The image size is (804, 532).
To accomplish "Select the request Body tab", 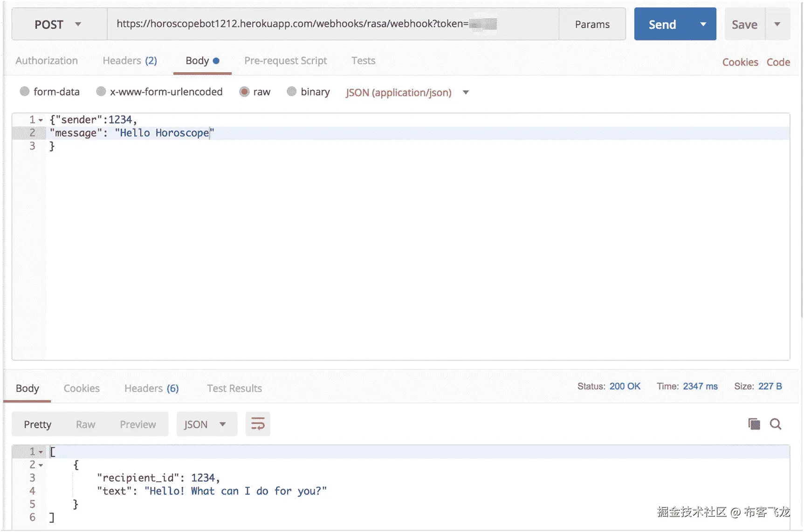I will 202,61.
